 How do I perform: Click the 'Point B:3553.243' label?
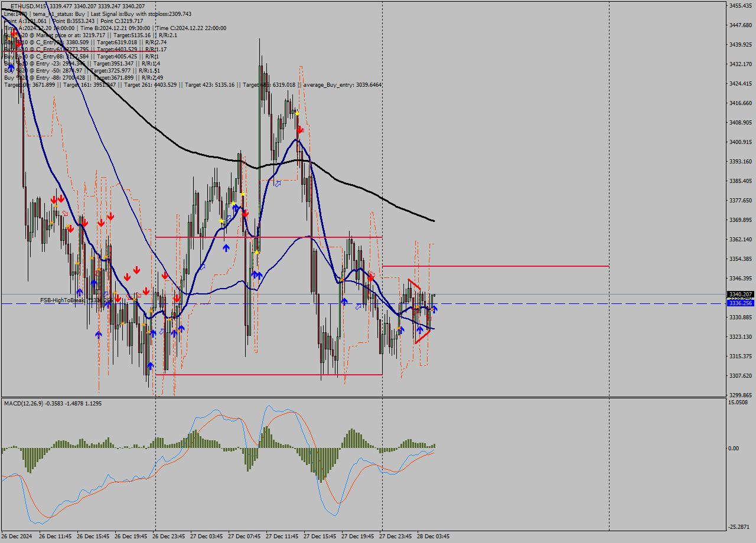[x=74, y=21]
